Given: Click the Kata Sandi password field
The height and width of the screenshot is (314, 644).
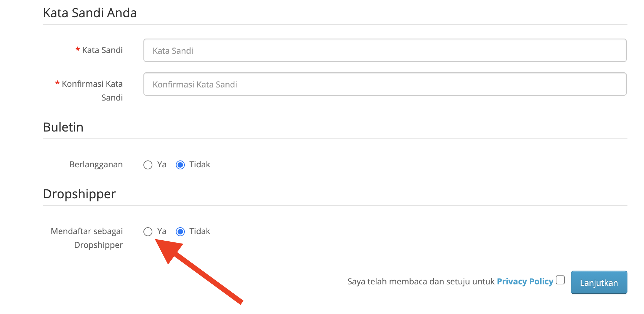Looking at the screenshot, I should (x=385, y=51).
